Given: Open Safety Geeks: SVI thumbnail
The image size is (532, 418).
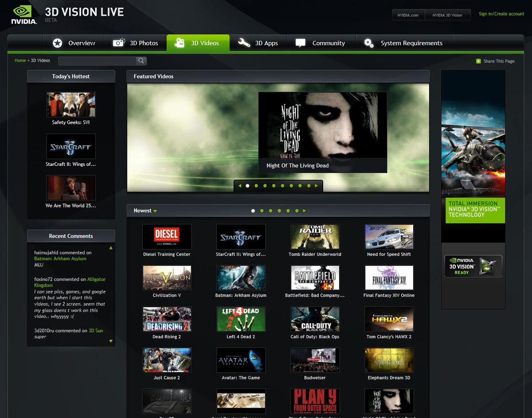Looking at the screenshot, I should 71,105.
